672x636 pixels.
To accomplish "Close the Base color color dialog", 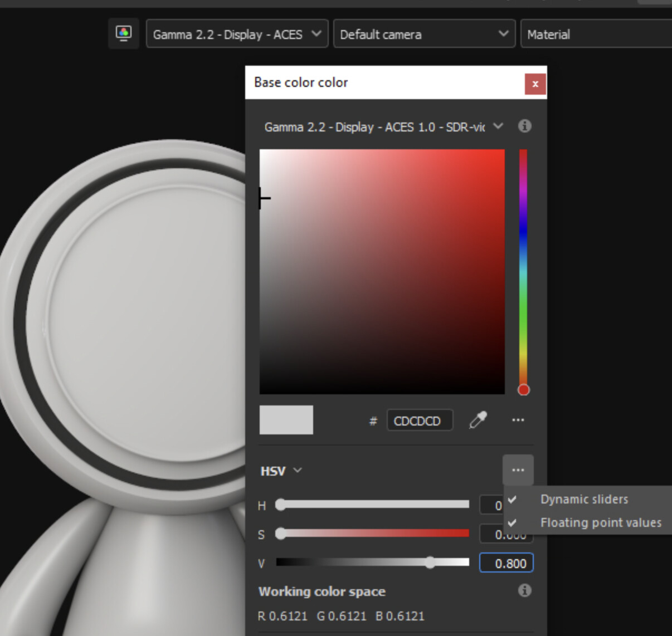I will (x=535, y=84).
